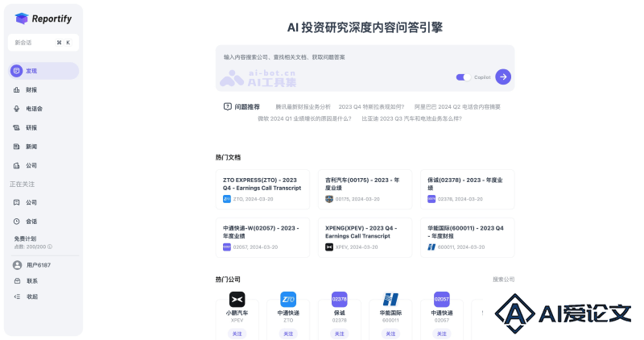Screen dimensions: 644x340
Task: Click the main search input field
Action: [x=365, y=68]
